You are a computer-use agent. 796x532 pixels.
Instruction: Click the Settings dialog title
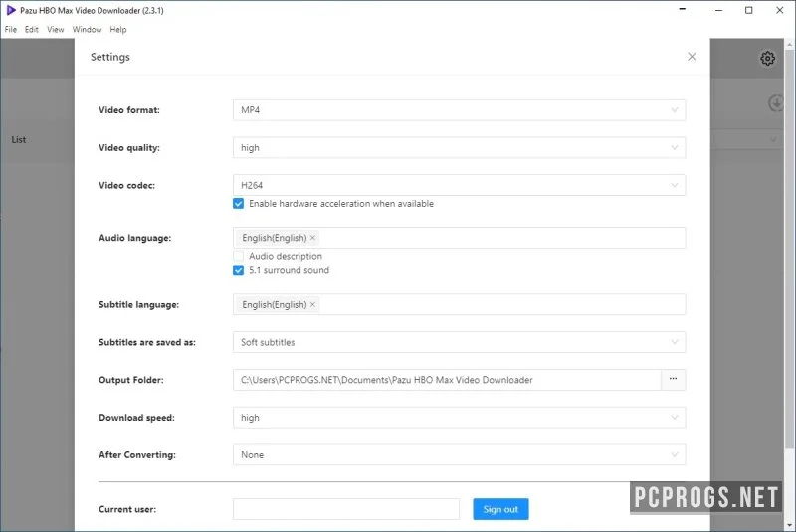110,57
